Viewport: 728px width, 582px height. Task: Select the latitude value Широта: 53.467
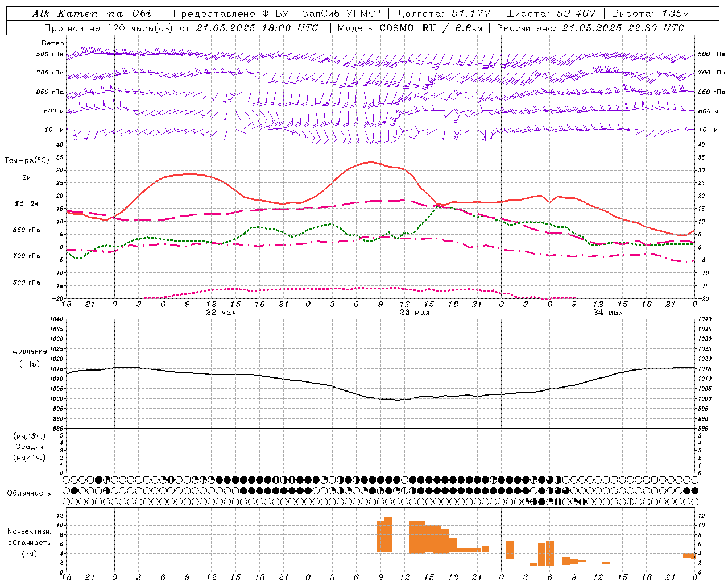point(551,14)
